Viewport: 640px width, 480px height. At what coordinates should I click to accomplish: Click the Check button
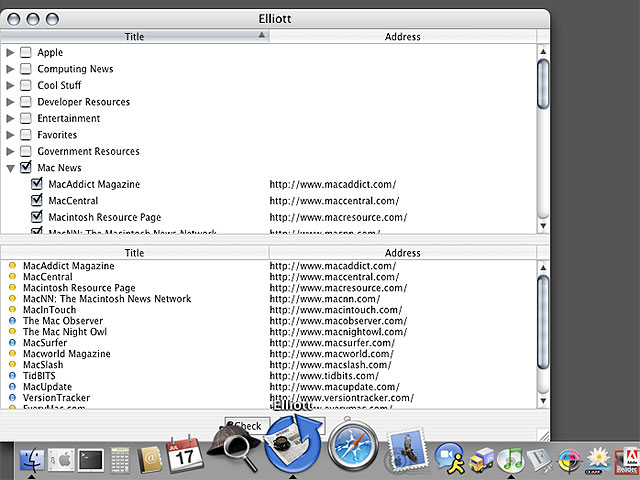pos(247,426)
